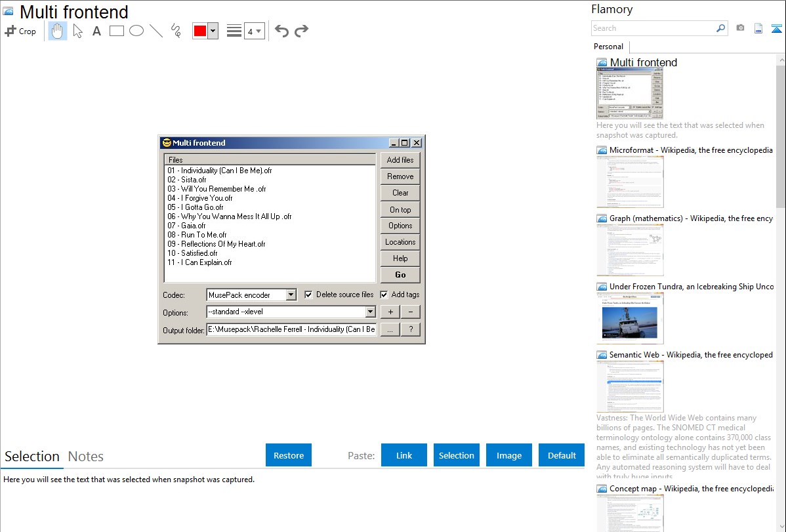786x532 pixels.
Task: Open the Under Frozen Tundra snapshot thumbnail
Action: click(x=630, y=318)
